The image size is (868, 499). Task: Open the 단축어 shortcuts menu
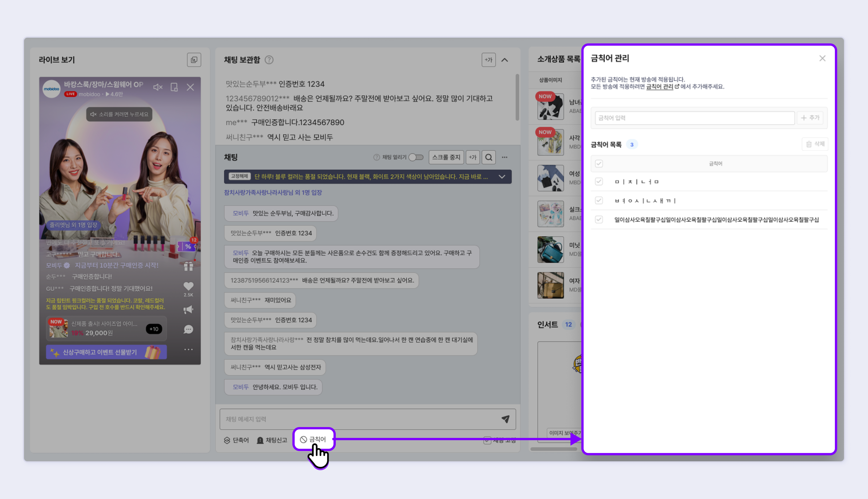(236, 440)
